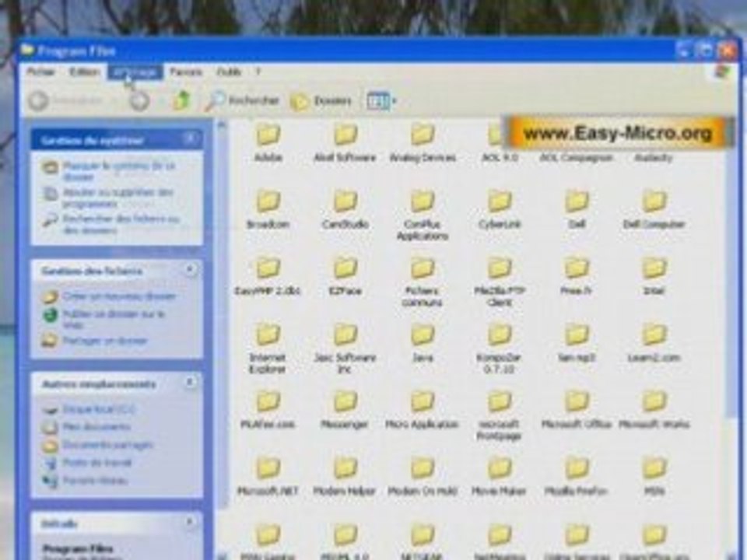The height and width of the screenshot is (560, 747).
Task: Open the Analog Devices folder
Action: [423, 143]
